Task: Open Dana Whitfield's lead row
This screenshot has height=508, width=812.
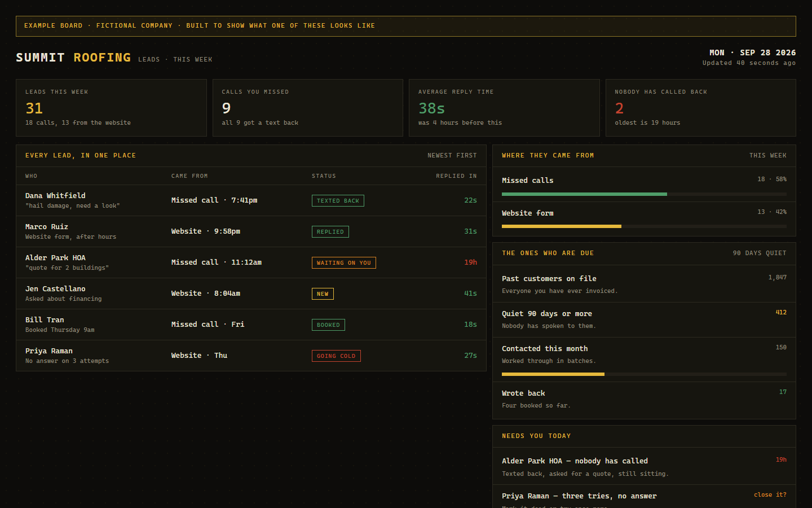Action: (251, 200)
